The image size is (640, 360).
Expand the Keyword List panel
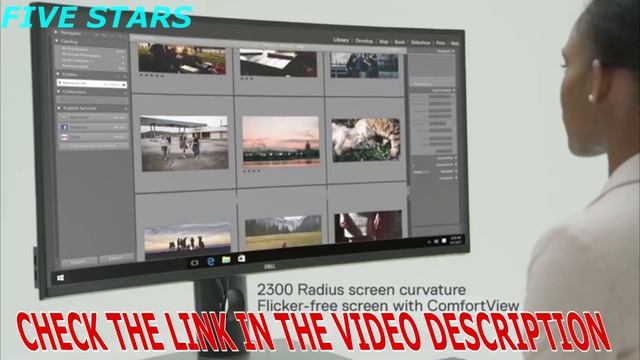pyautogui.click(x=456, y=165)
